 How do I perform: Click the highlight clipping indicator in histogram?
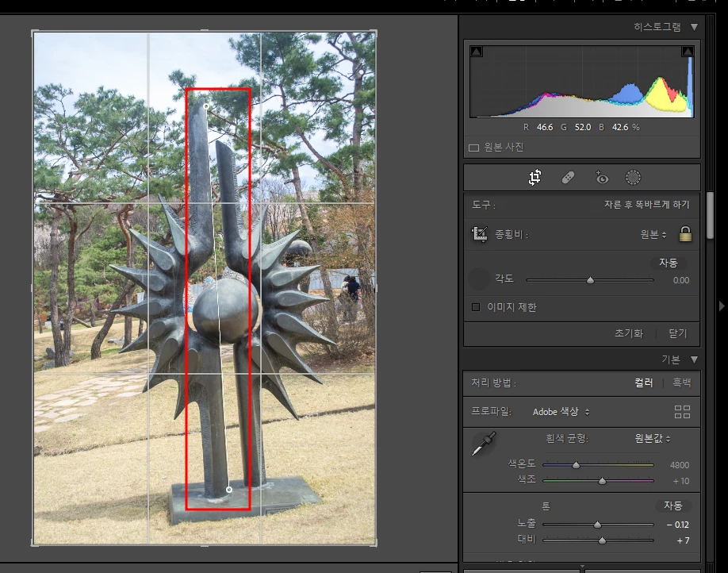688,52
